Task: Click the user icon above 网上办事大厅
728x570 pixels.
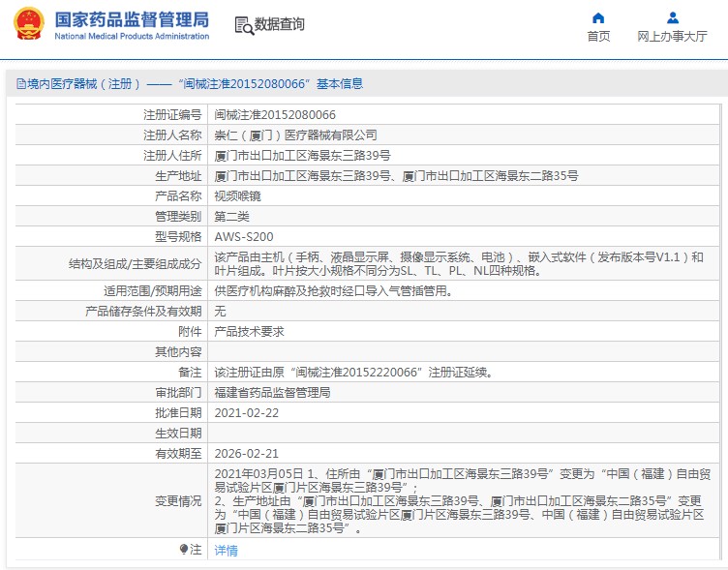Action: [x=672, y=17]
